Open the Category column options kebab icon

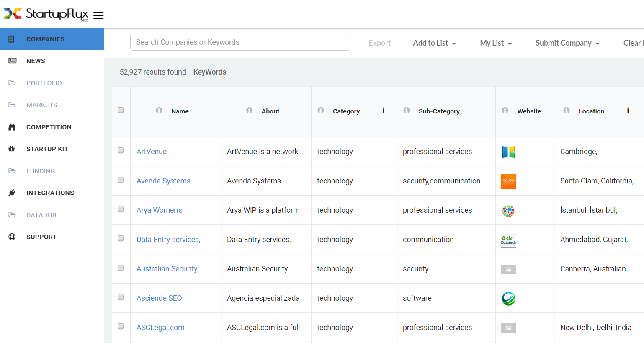coord(384,110)
